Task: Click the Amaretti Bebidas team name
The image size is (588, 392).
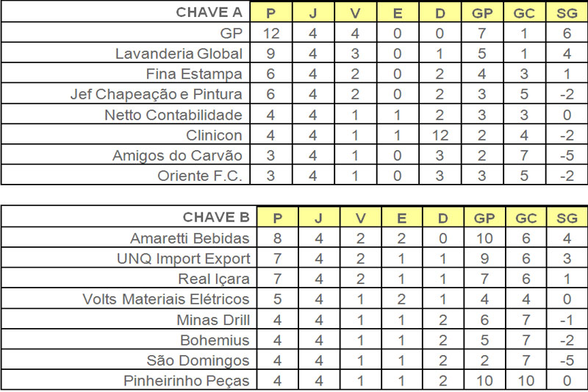Action: point(190,238)
